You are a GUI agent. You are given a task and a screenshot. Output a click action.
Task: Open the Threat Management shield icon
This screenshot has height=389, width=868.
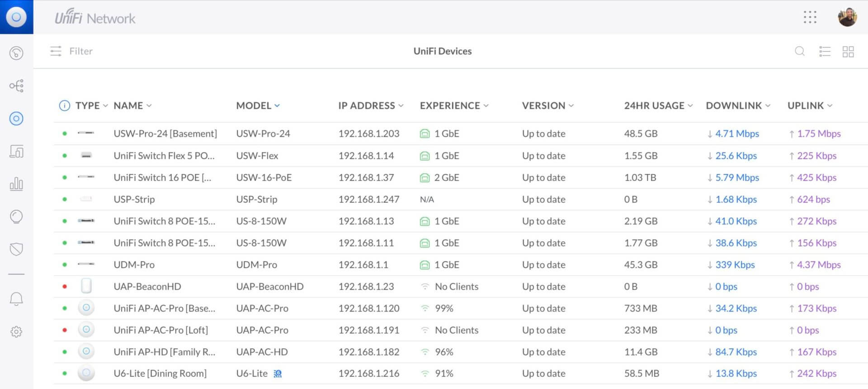pos(16,249)
